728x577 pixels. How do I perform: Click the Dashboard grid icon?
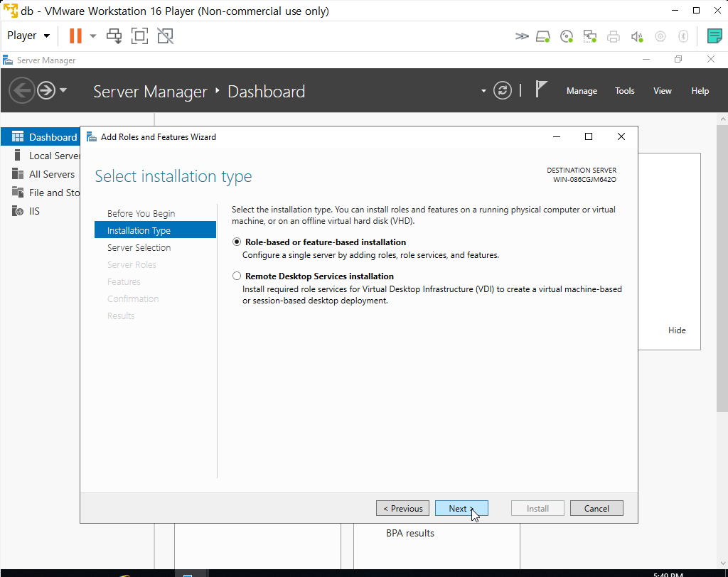(18, 136)
